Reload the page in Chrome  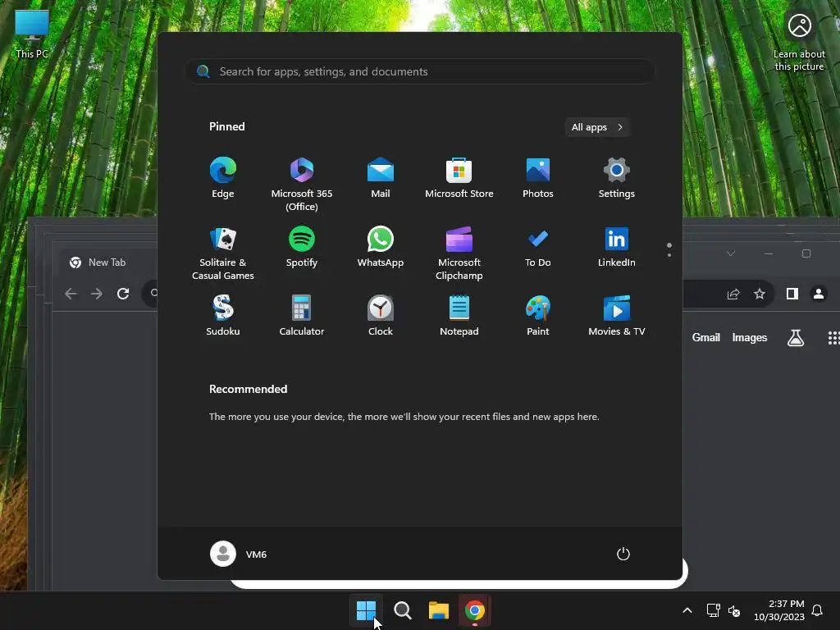[123, 294]
